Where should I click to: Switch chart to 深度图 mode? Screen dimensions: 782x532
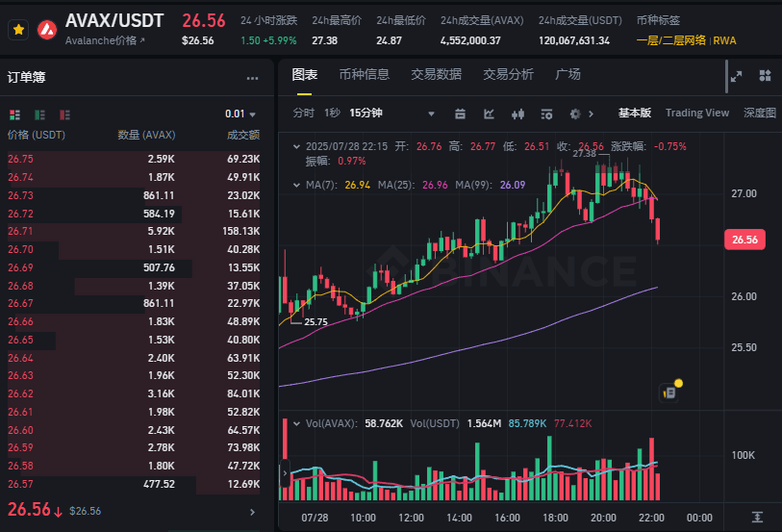point(760,114)
